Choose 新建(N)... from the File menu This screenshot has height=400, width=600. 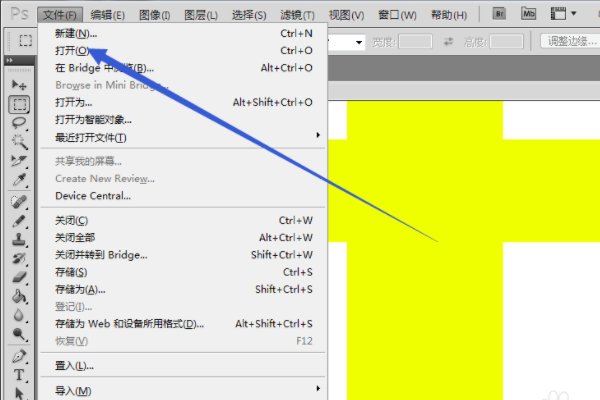[x=183, y=33]
